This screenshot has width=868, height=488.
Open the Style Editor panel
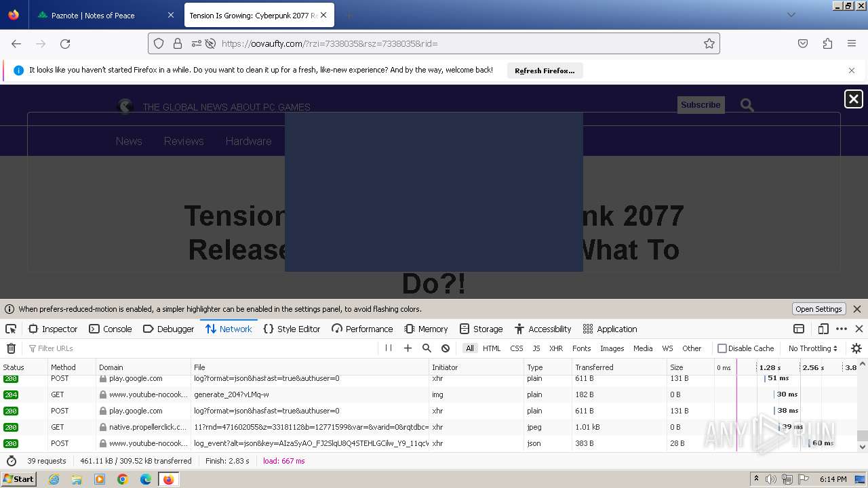click(292, 329)
